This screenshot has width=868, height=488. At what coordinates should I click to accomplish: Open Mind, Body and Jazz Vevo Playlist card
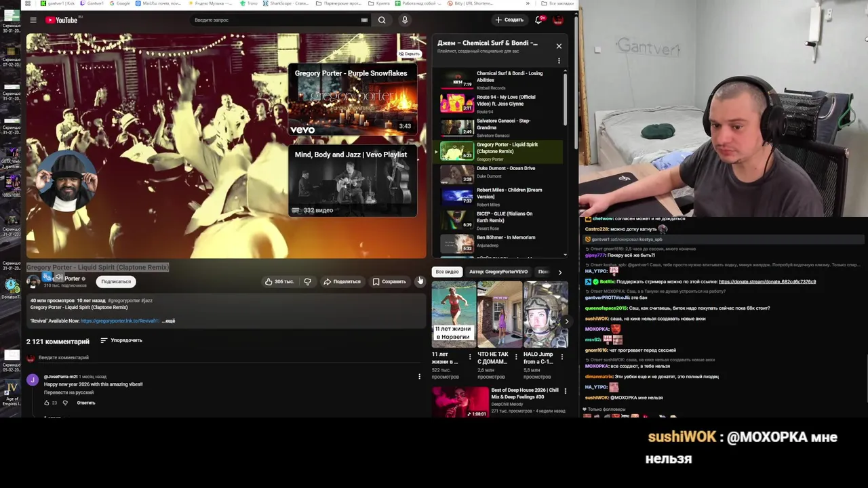tap(352, 182)
